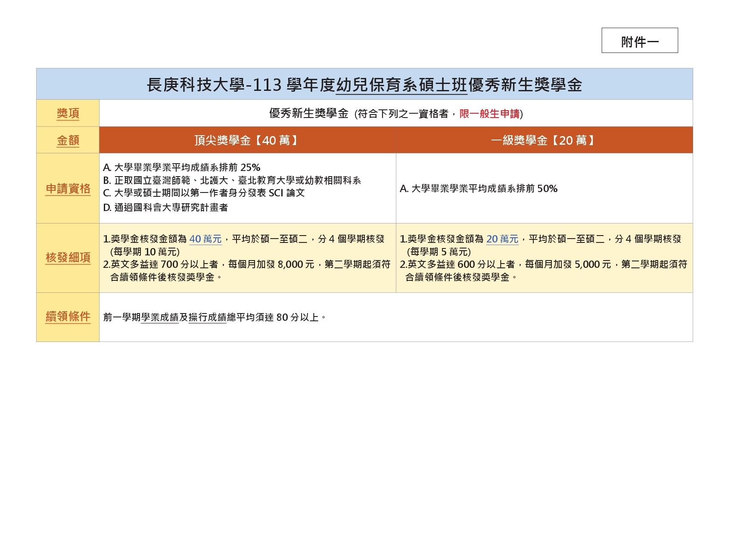The image size is (756, 534).
Task: Click the blue underlined 40萬元 amount
Action: (205, 239)
